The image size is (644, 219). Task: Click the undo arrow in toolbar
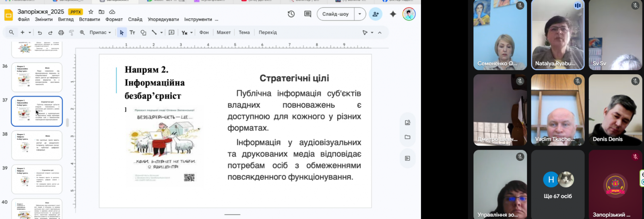[39, 33]
